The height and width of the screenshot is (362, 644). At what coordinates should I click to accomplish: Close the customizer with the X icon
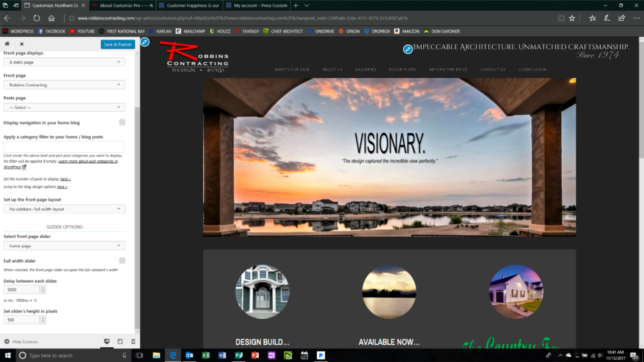[22, 44]
